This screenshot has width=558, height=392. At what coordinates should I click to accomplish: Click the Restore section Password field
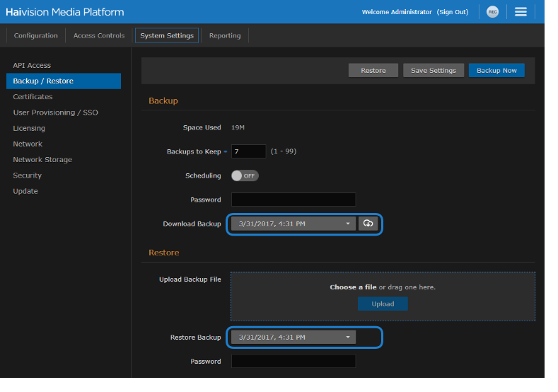[293, 362]
